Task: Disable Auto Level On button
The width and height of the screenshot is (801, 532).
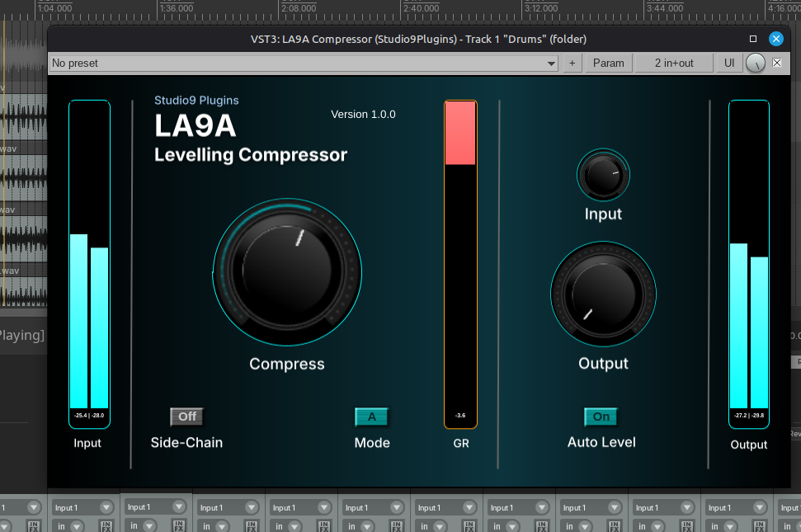Action: pos(601,417)
